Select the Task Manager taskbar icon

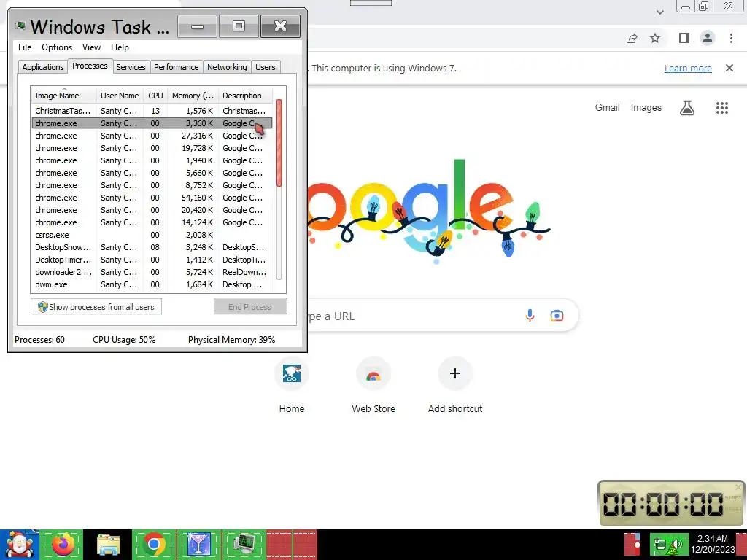click(244, 544)
